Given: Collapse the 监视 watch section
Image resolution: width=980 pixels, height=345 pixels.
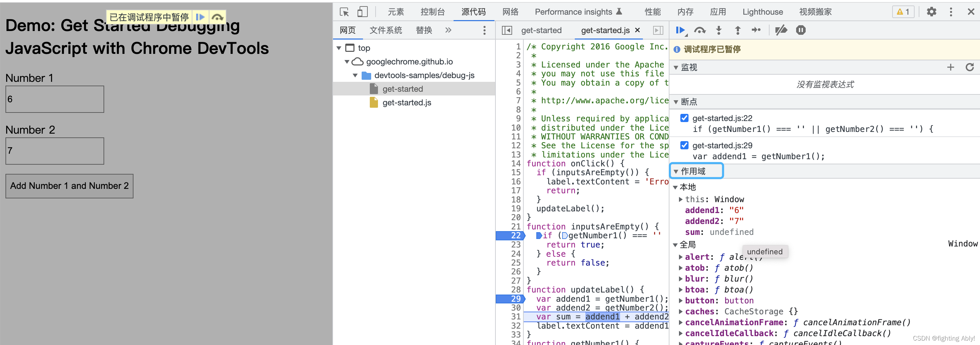Looking at the screenshot, I should point(676,68).
